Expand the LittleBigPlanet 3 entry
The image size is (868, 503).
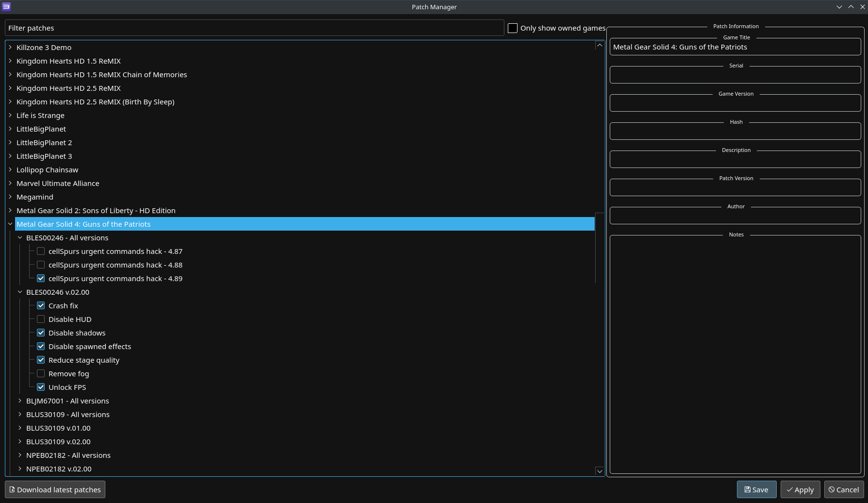[x=10, y=156]
